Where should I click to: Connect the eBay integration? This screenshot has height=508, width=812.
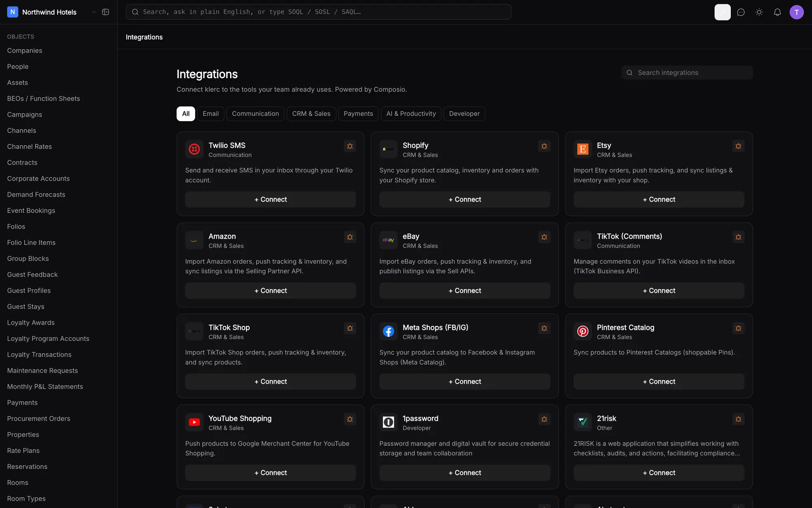(x=464, y=291)
